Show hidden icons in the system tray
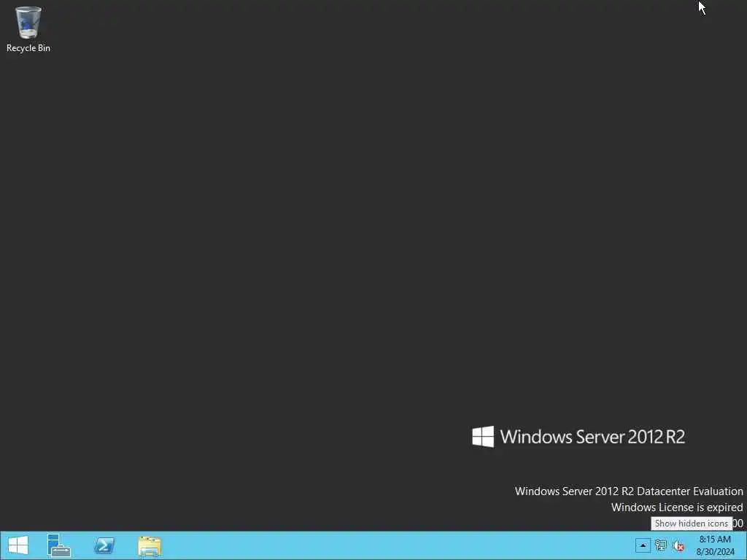This screenshot has width=747, height=560. tap(642, 545)
